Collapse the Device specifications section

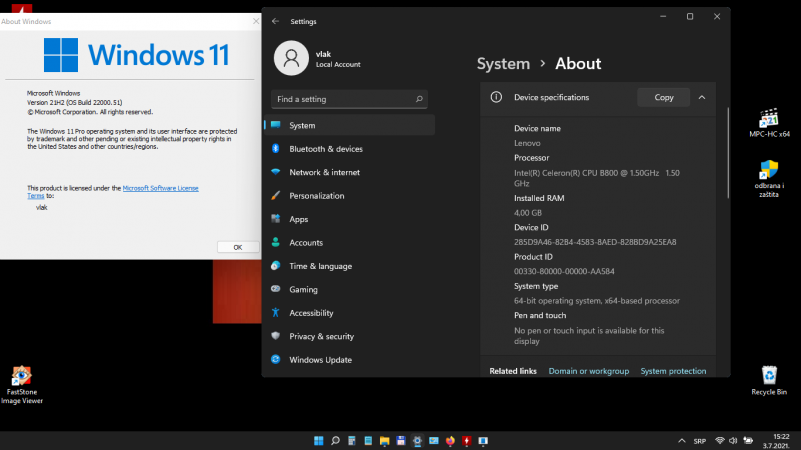(702, 98)
